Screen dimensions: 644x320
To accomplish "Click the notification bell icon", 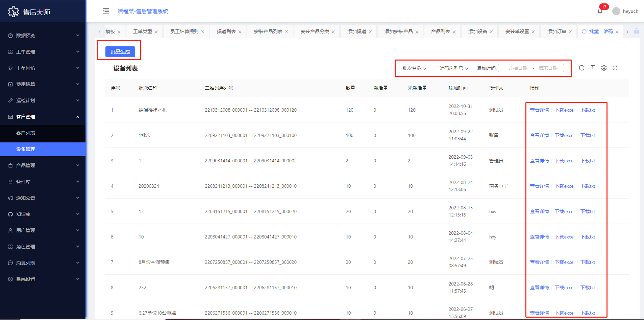I will (600, 11).
